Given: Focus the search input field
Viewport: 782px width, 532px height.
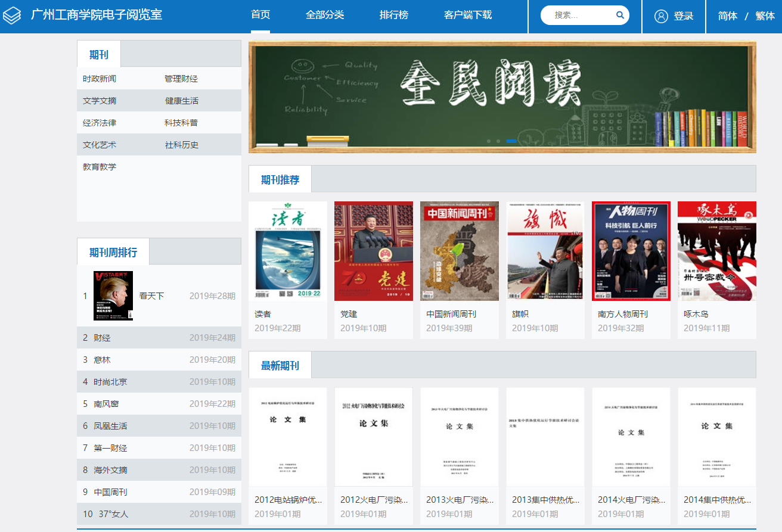Looking at the screenshot, I should pyautogui.click(x=578, y=15).
